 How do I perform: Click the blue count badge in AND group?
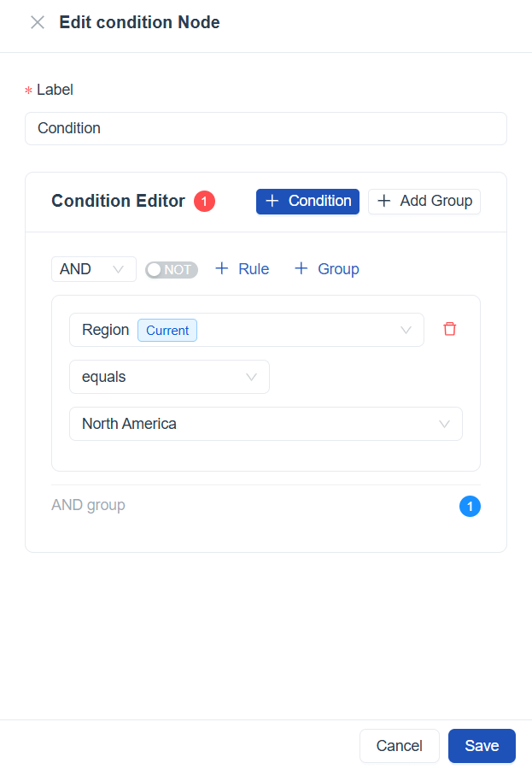coord(470,507)
